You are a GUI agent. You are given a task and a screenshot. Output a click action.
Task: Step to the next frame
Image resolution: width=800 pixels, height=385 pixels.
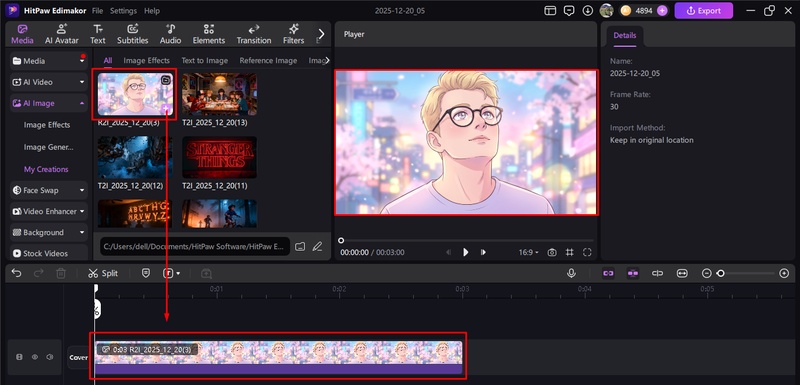coord(483,252)
